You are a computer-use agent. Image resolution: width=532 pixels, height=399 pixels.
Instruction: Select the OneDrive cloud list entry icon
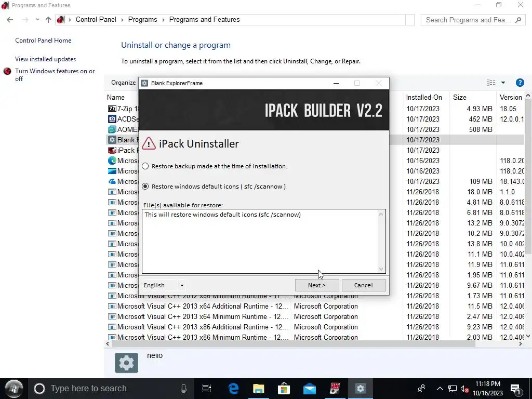pos(112,181)
